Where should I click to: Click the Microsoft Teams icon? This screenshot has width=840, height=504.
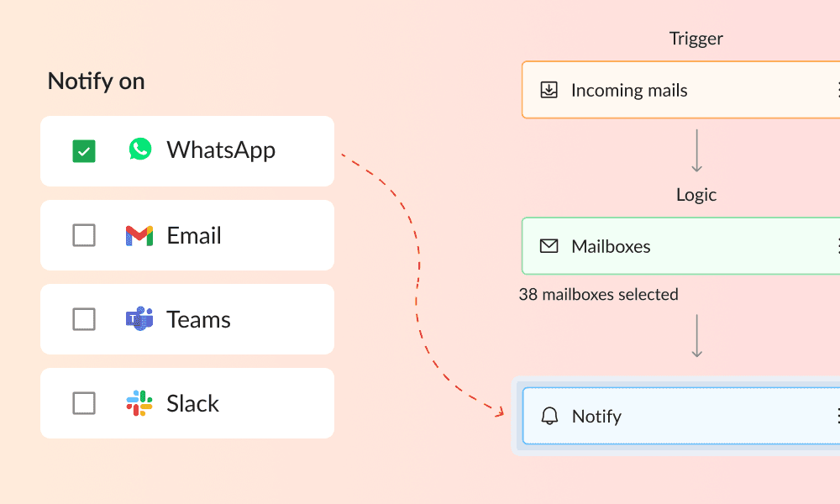pos(139,318)
